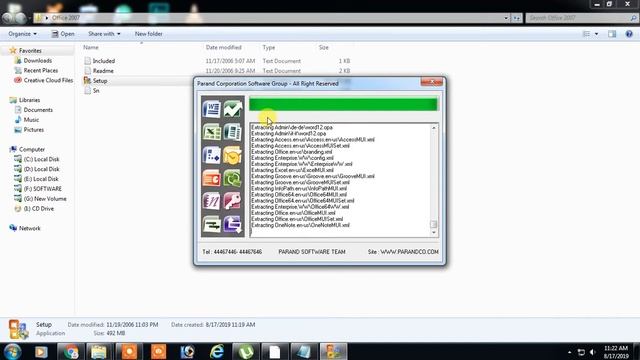
Task: Open Pictures library
Action: [x=29, y=130]
